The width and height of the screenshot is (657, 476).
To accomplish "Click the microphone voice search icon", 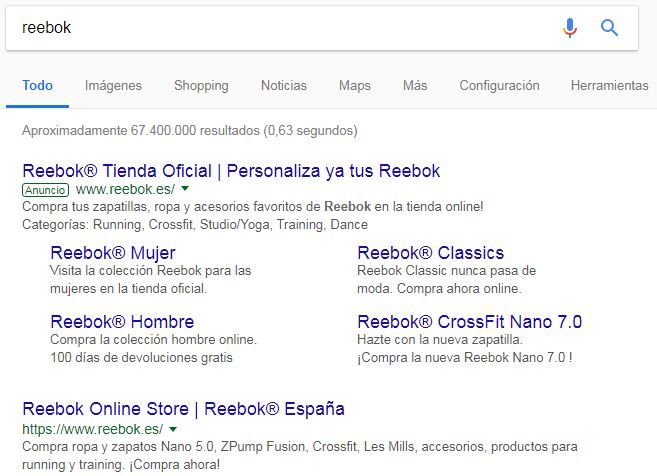I will [x=570, y=28].
